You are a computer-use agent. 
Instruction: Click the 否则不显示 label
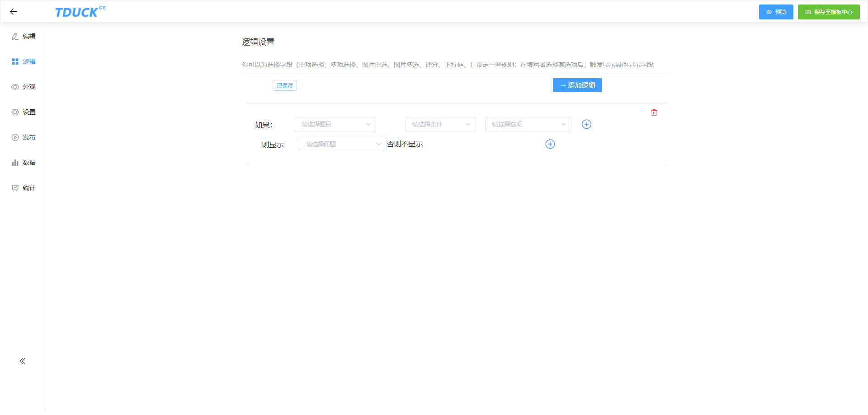[405, 144]
